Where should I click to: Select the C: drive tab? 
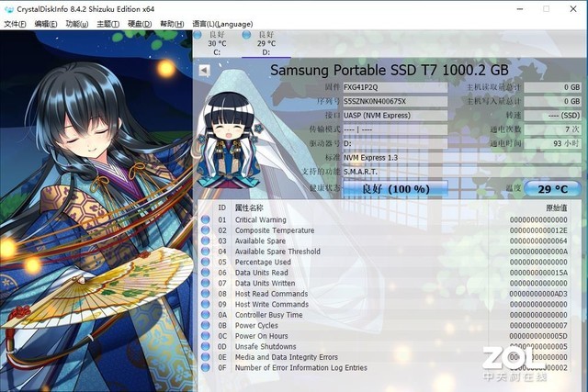[217, 43]
